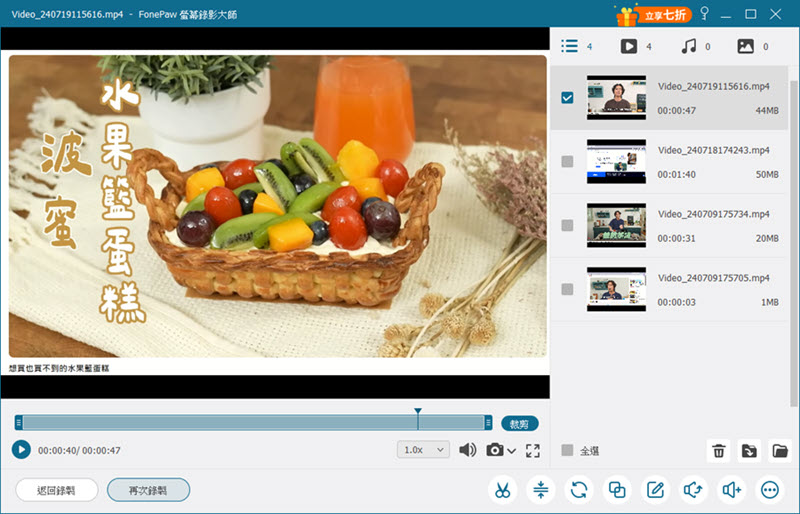Open the more tools ellipsis button
The height and width of the screenshot is (514, 800).
tap(770, 490)
